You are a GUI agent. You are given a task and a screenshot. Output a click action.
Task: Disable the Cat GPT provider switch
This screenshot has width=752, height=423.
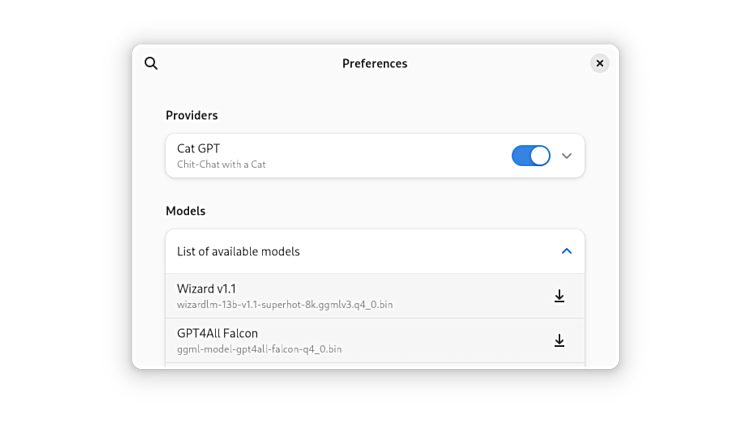coord(531,156)
